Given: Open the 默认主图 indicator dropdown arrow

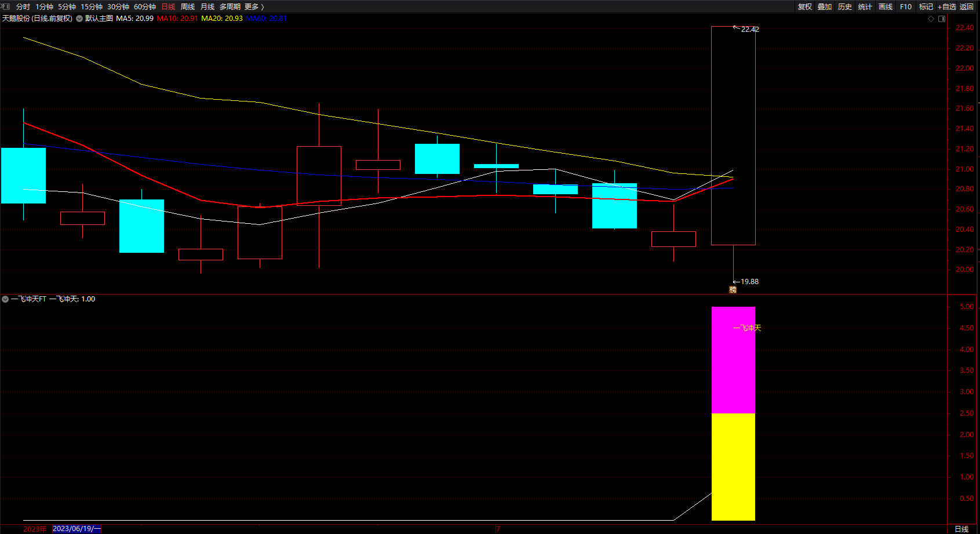Looking at the screenshot, I should tap(79, 19).
